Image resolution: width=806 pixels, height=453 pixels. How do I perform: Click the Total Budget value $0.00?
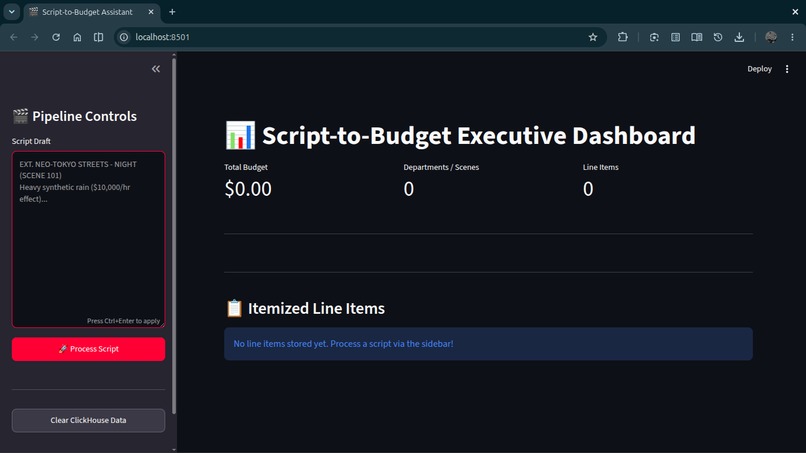click(x=248, y=189)
